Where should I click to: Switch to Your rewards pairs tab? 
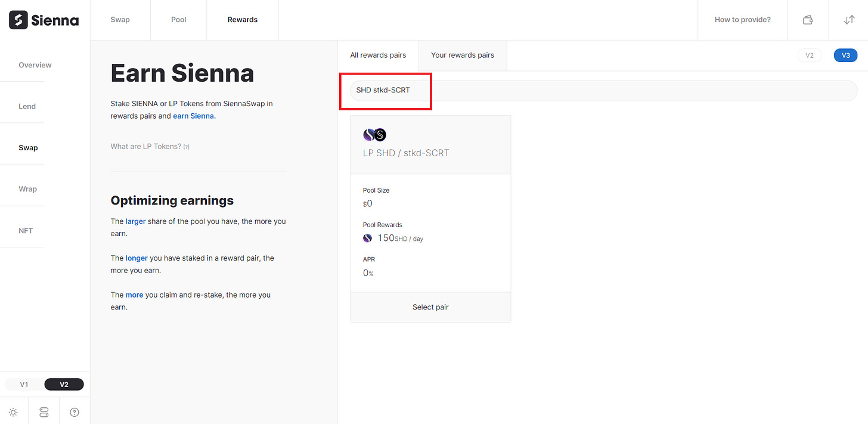[463, 55]
